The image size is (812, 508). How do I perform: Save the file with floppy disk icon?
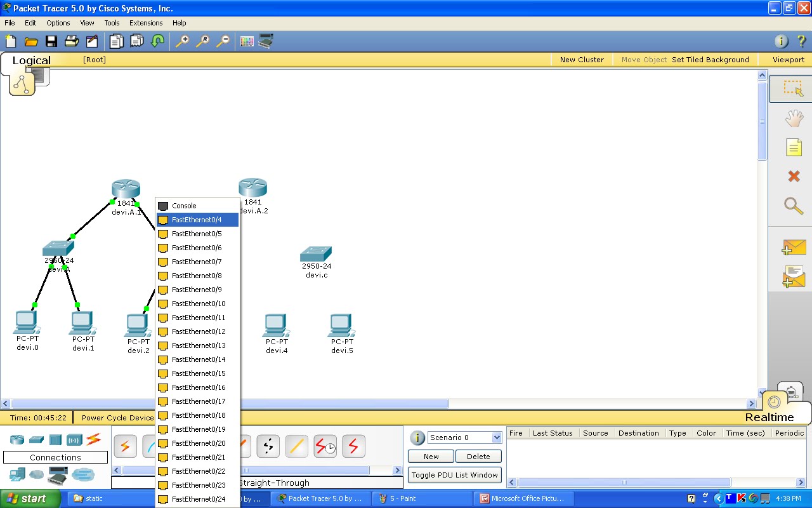pyautogui.click(x=51, y=41)
